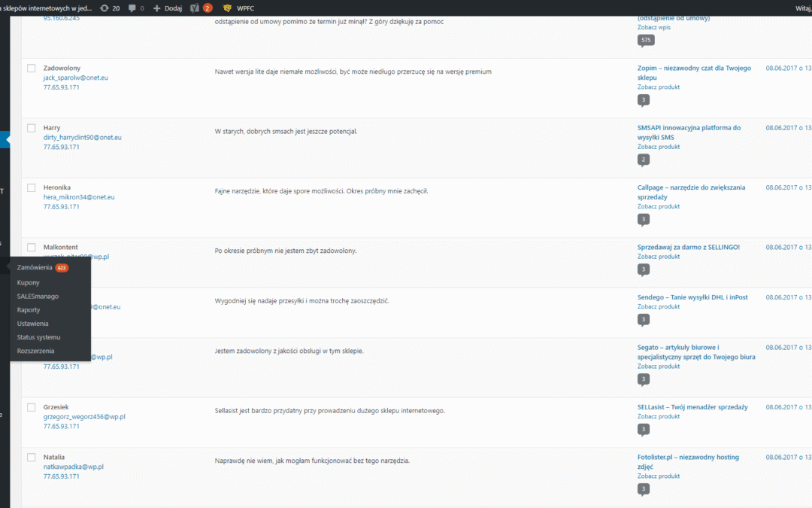Click Zobacz produkt under the Callpage link
This screenshot has width=812, height=508.
click(x=658, y=206)
